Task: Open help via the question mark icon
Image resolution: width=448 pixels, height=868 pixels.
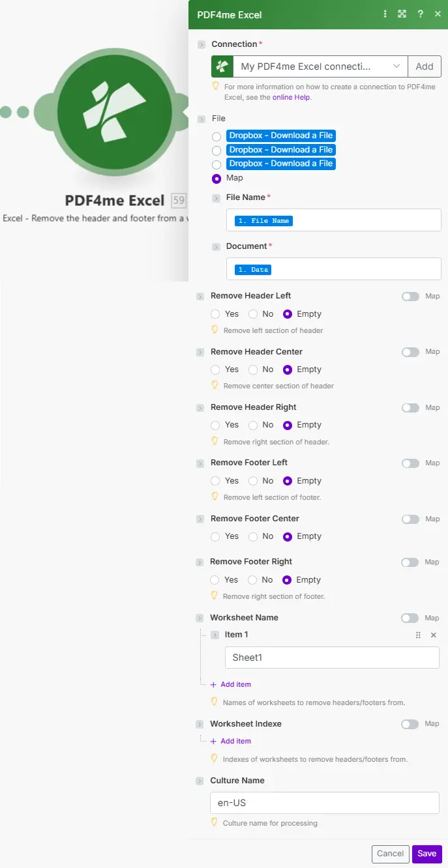Action: pyautogui.click(x=421, y=14)
